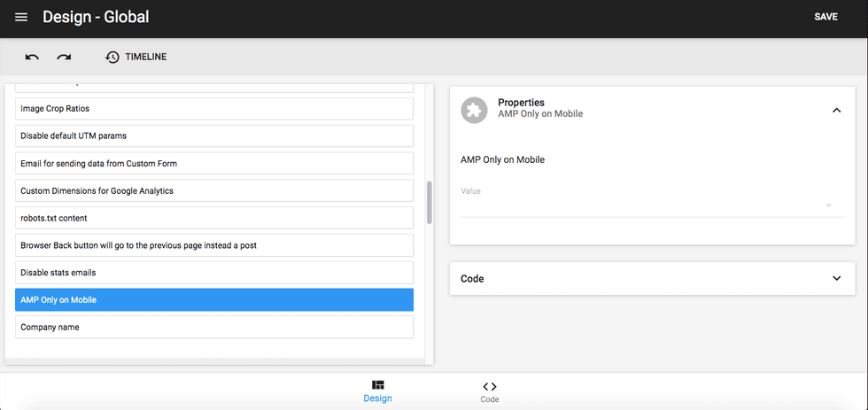Select Company name setting
Image resolution: width=868 pixels, height=410 pixels.
pos(214,328)
